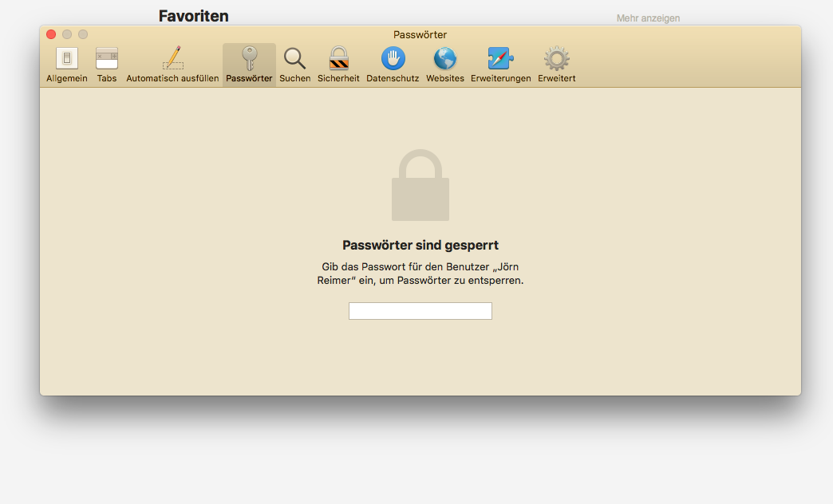
Task: Click the grayed zoom window button
Action: coord(83,34)
